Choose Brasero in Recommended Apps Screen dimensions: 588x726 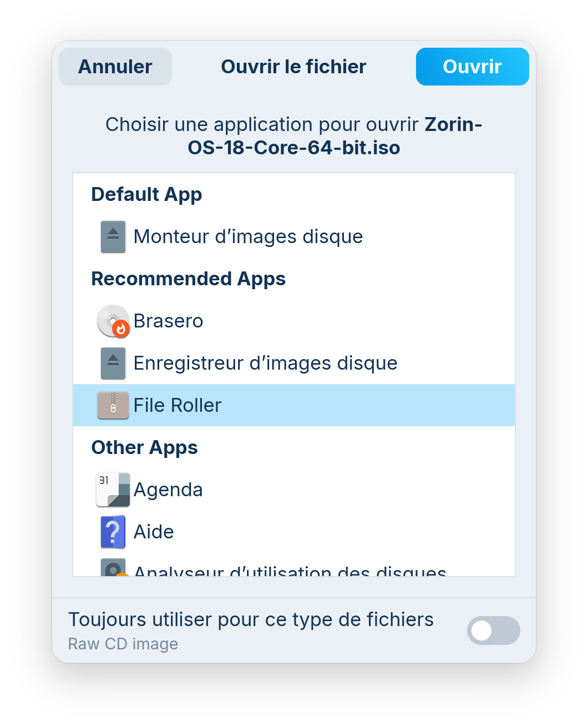[x=169, y=321]
